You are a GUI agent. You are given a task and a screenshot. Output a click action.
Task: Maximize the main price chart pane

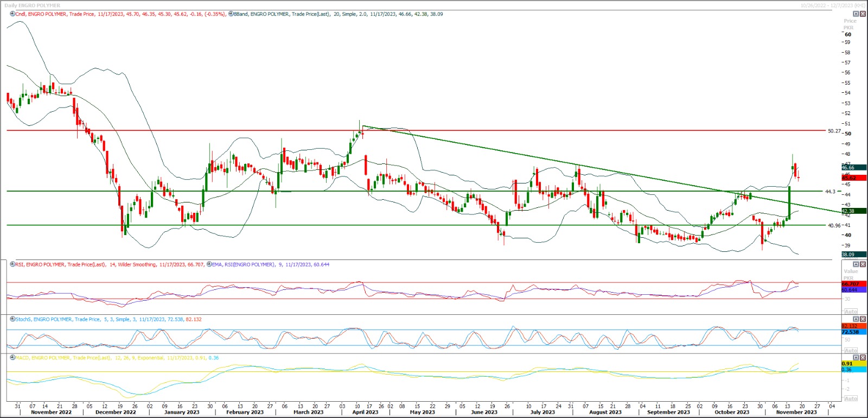click(856, 14)
